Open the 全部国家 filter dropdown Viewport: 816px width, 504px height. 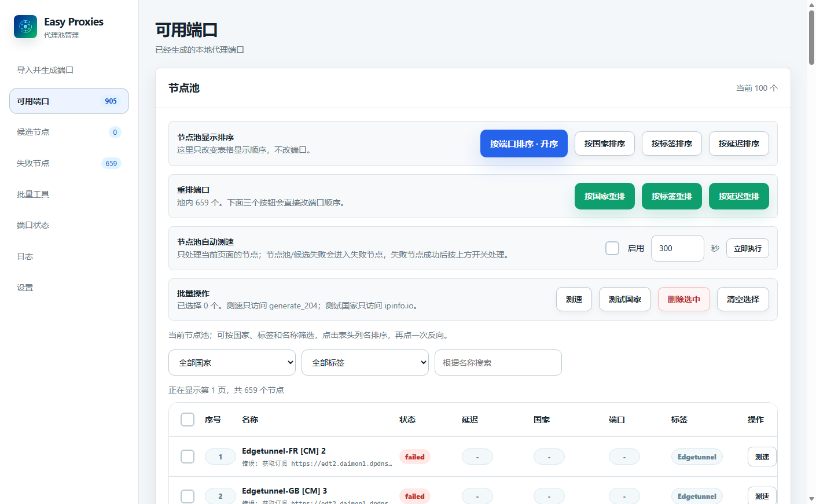coord(232,363)
